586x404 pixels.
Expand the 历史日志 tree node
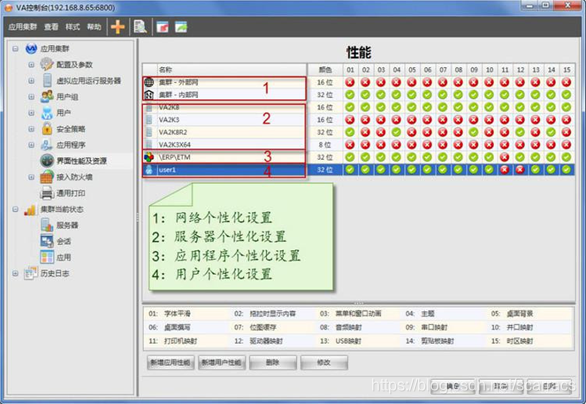pyautogui.click(x=15, y=273)
